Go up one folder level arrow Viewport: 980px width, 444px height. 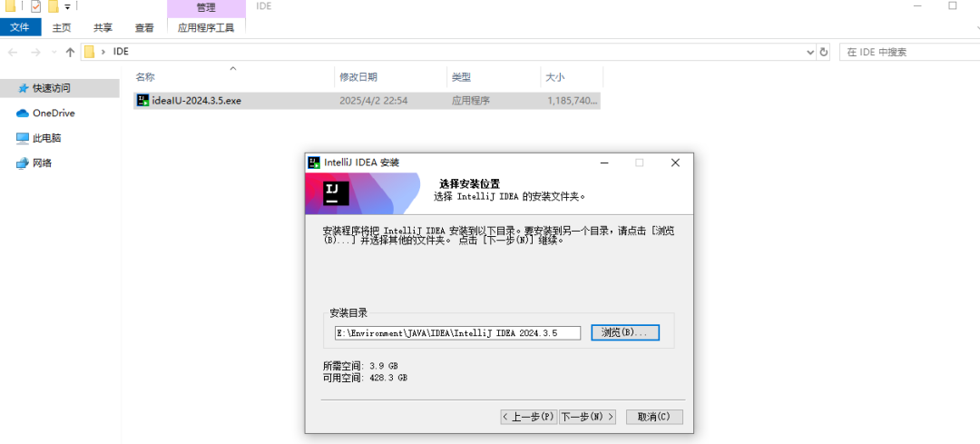tap(70, 52)
